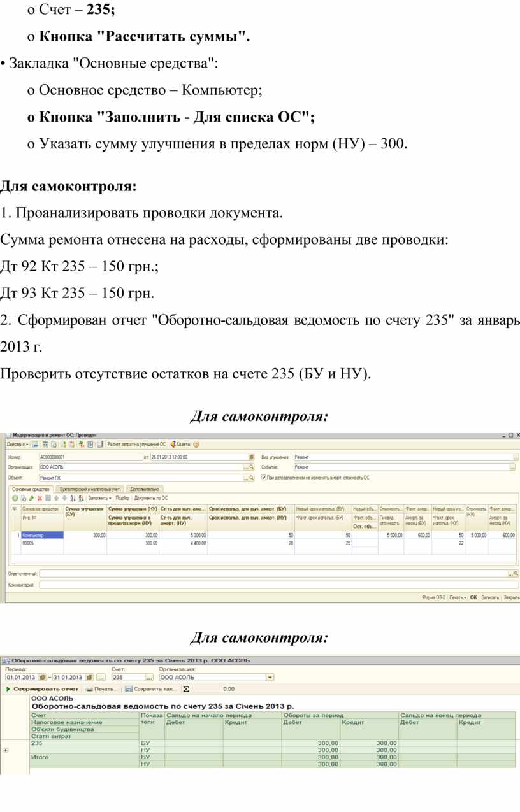Open the Действия dropdown menu
The width and height of the screenshot is (520, 812).
17,444
